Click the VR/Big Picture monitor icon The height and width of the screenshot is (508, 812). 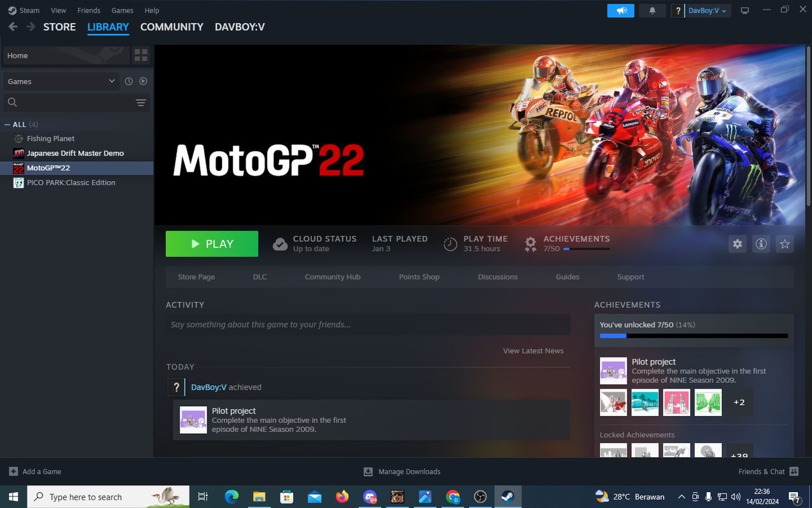coord(745,11)
